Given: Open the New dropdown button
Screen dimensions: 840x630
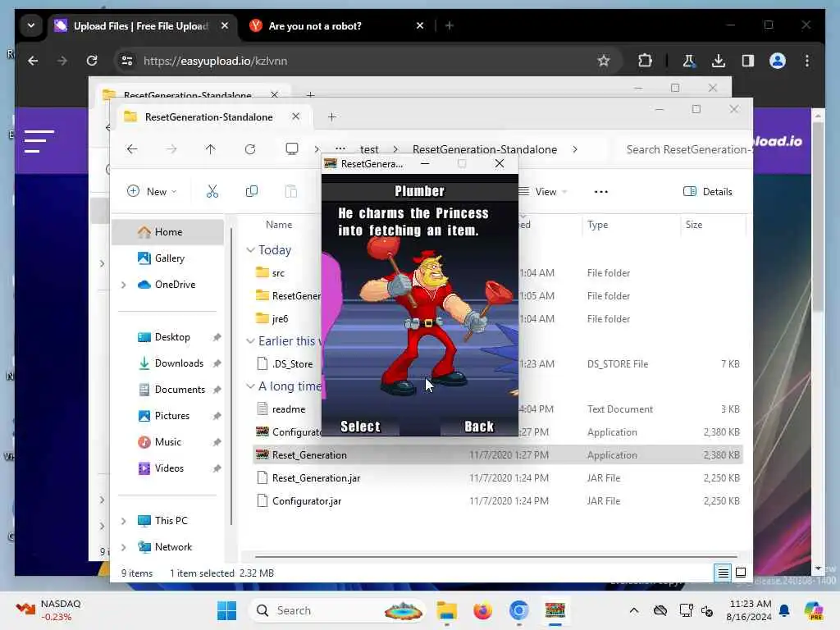Looking at the screenshot, I should pos(152,191).
